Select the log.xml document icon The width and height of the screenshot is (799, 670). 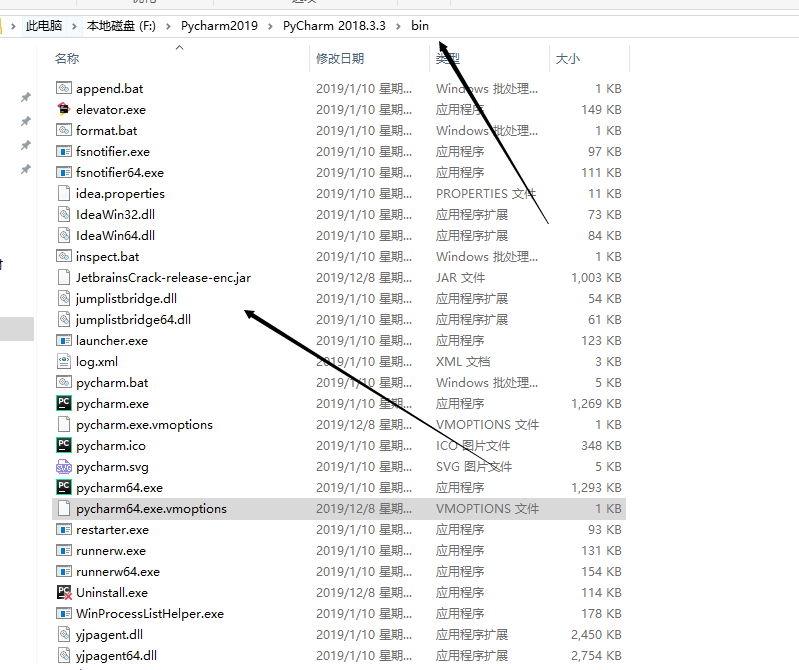pyautogui.click(x=64, y=361)
